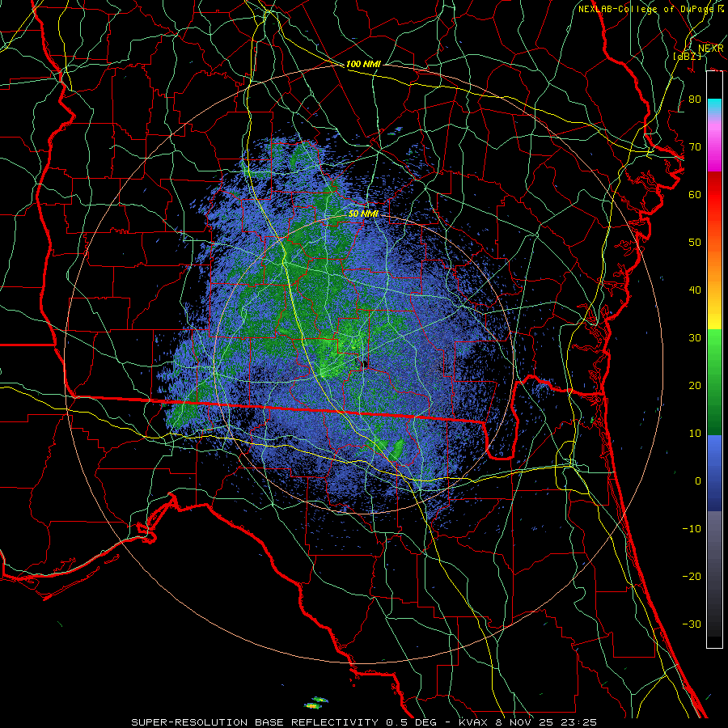728x728 pixels.
Task: Click the KVAX radar site identifier in caption
Action: coord(473,722)
